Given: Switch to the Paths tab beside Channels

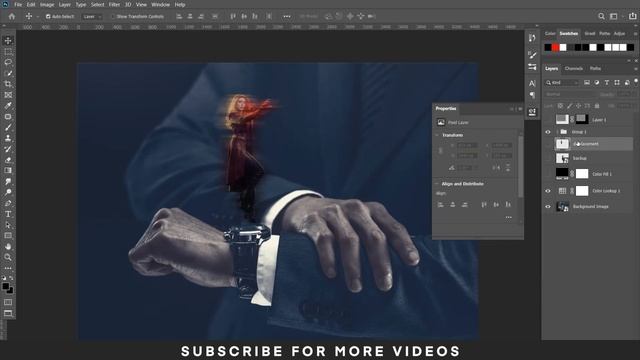Looking at the screenshot, I should pyautogui.click(x=595, y=69).
